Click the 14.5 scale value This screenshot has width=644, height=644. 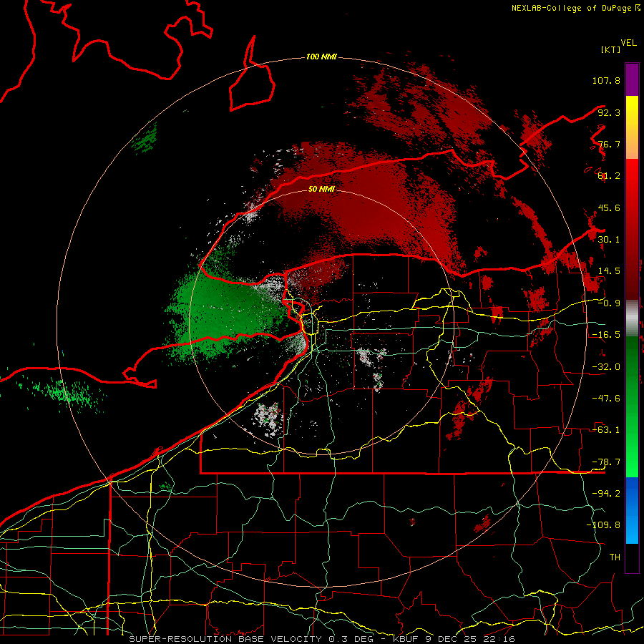(x=609, y=271)
